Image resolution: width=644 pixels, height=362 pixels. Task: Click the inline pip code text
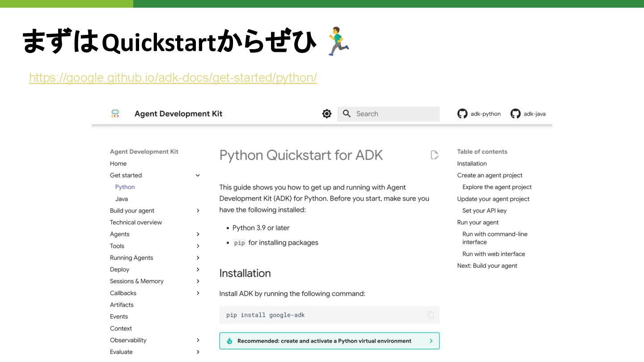pos(240,243)
